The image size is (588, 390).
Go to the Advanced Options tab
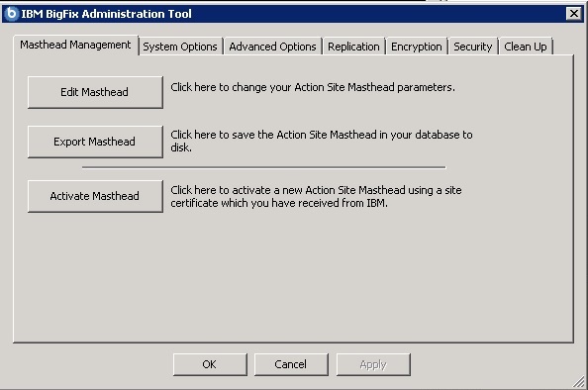[272, 47]
